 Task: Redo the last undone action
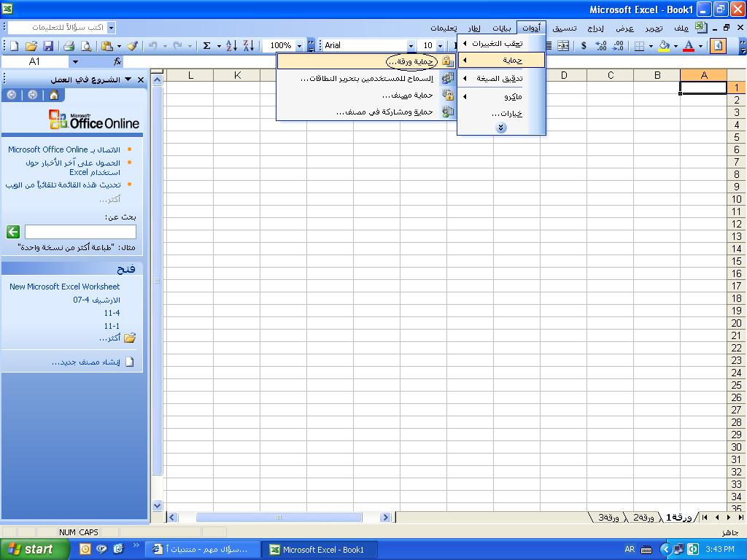178,46
